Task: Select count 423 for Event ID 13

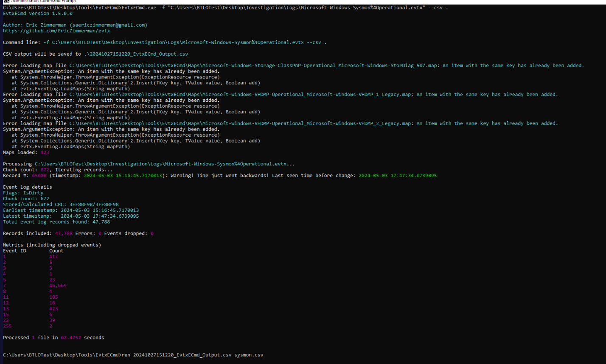Action: pos(53,308)
